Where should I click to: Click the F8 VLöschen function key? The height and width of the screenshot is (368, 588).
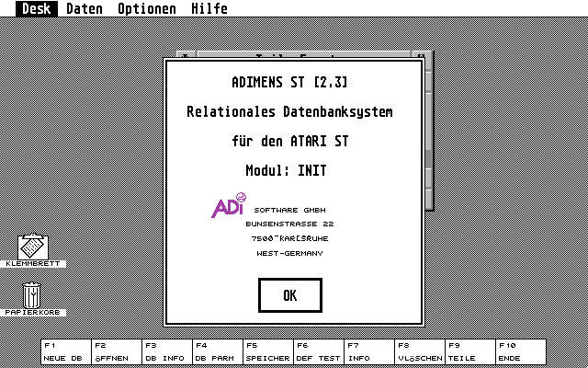(x=420, y=351)
